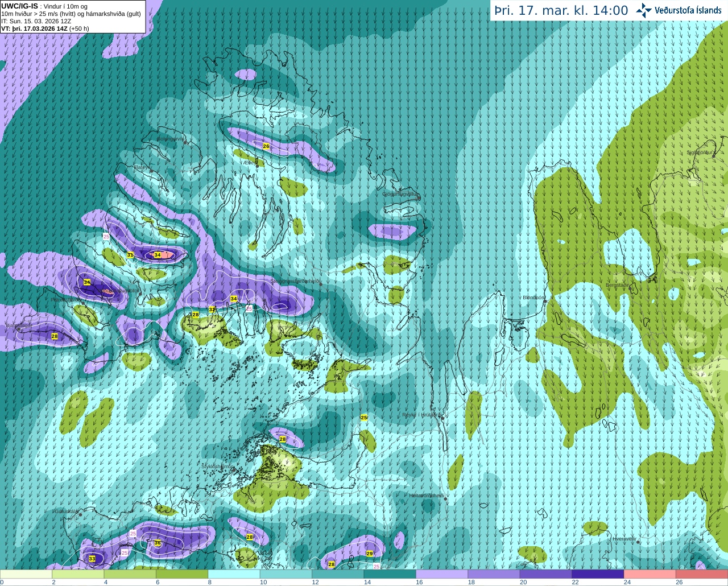Click the yellow gust label 33
This screenshot has width=728, height=586.
pos(92,559)
